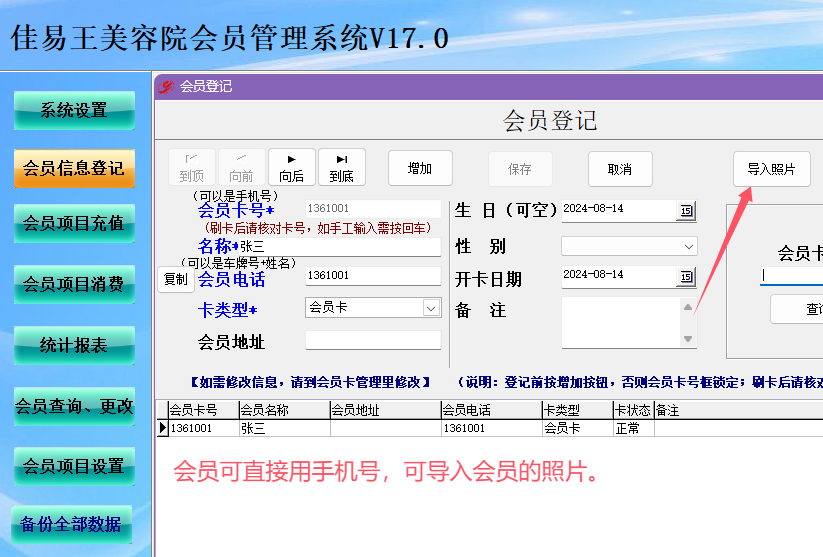
Task: Click the 名称 input with 张三
Action: [340, 247]
